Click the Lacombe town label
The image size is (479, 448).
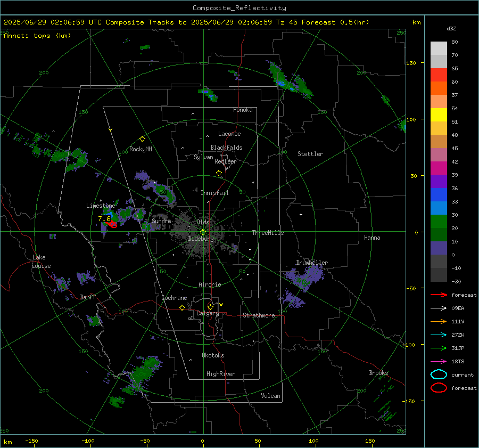(x=229, y=134)
